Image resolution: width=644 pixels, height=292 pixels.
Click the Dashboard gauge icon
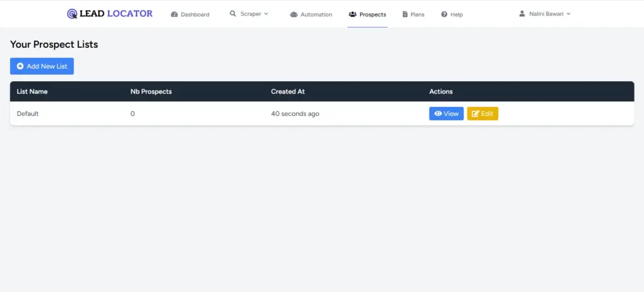click(x=174, y=14)
